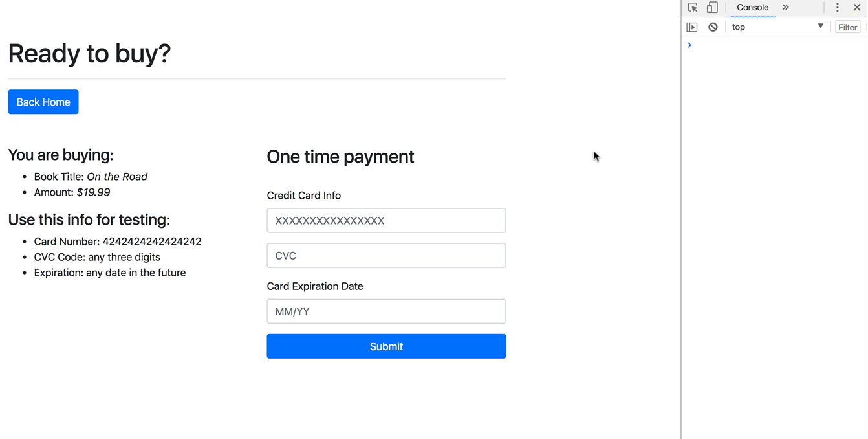The height and width of the screenshot is (439, 868).
Task: Click the console Filter box
Action: tap(847, 27)
